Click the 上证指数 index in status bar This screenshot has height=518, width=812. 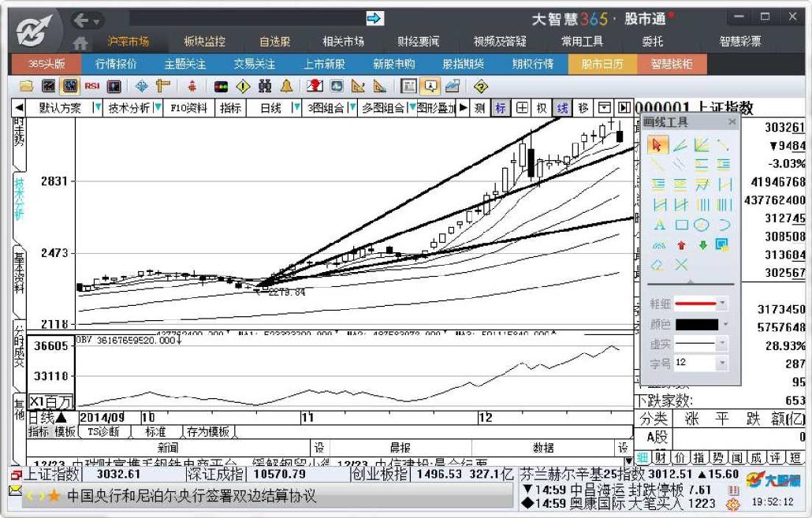point(52,474)
